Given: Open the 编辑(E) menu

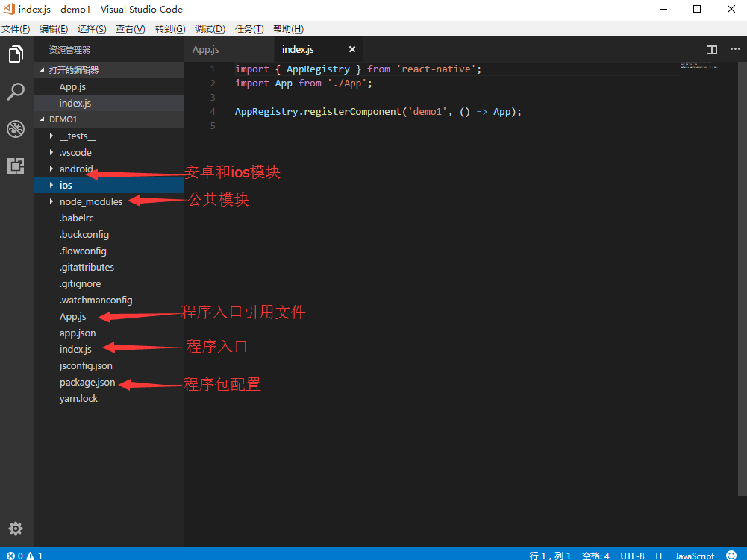Looking at the screenshot, I should click(x=54, y=29).
